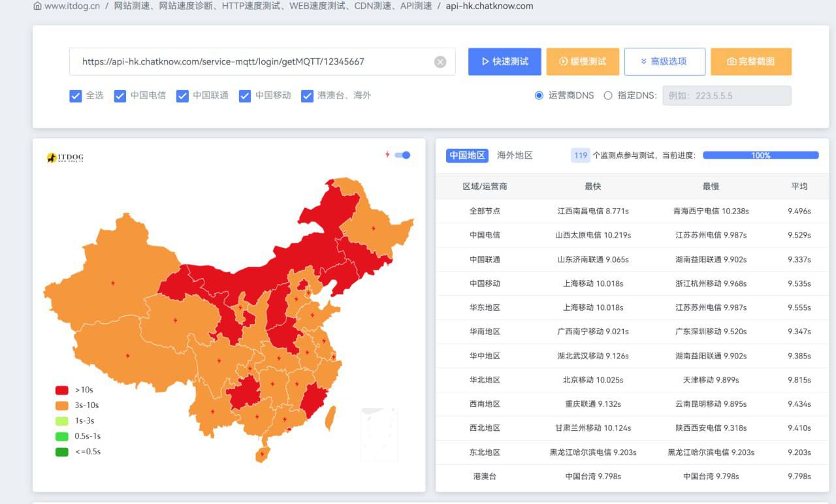Click the lightning marker on Xinjiang region
The height and width of the screenshot is (504, 836).
113,283
